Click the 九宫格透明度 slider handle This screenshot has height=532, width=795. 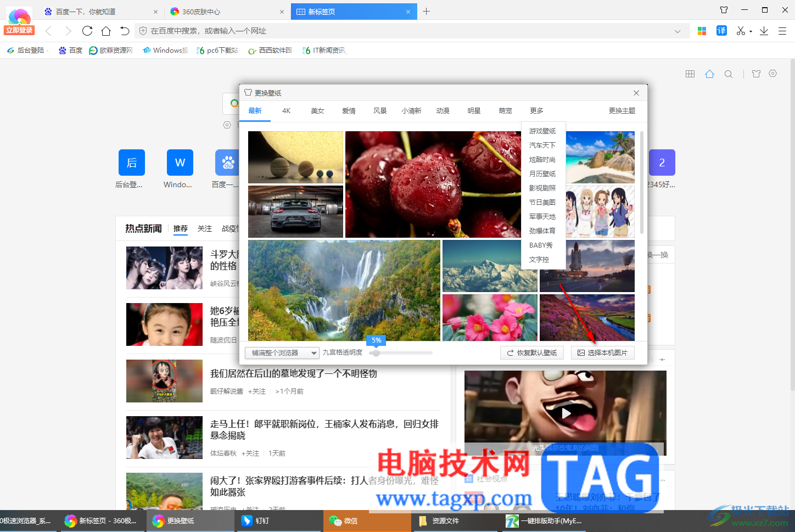tap(376, 352)
